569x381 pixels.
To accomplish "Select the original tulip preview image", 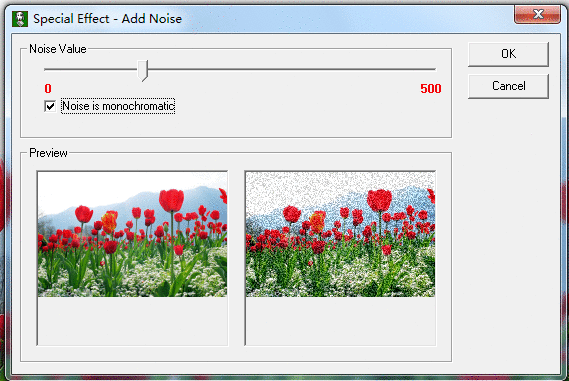I will (132, 234).
